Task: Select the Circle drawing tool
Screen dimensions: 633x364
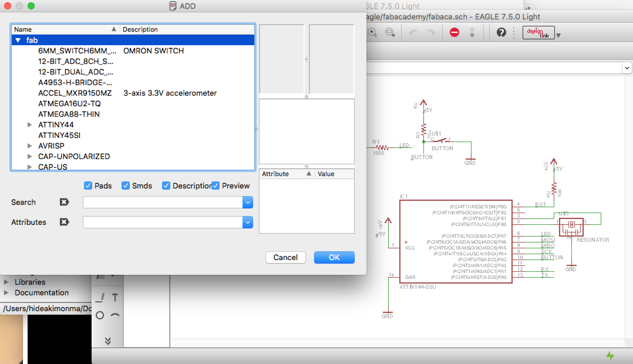Action: (x=100, y=315)
